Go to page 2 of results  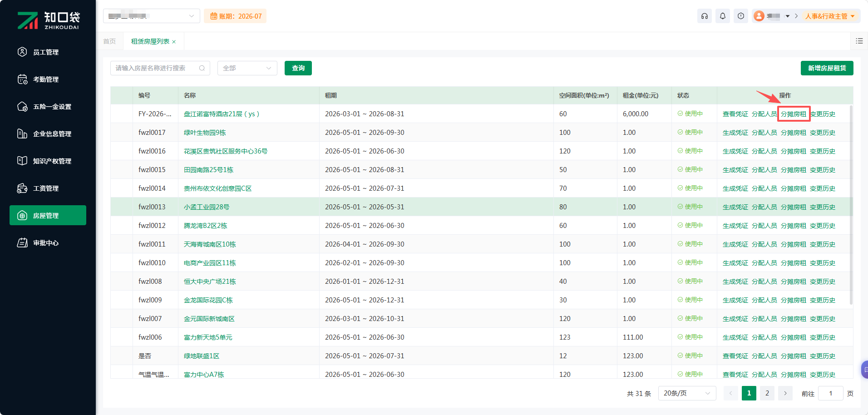tap(767, 393)
